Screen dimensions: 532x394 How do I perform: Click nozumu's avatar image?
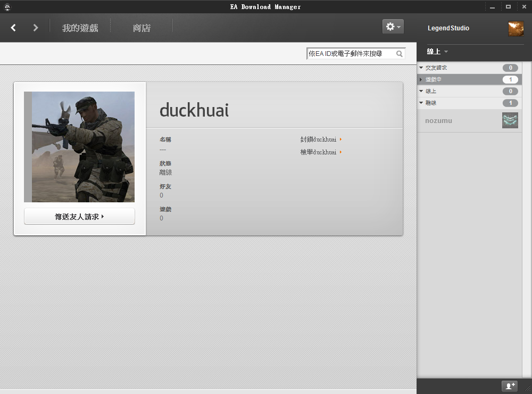510,121
